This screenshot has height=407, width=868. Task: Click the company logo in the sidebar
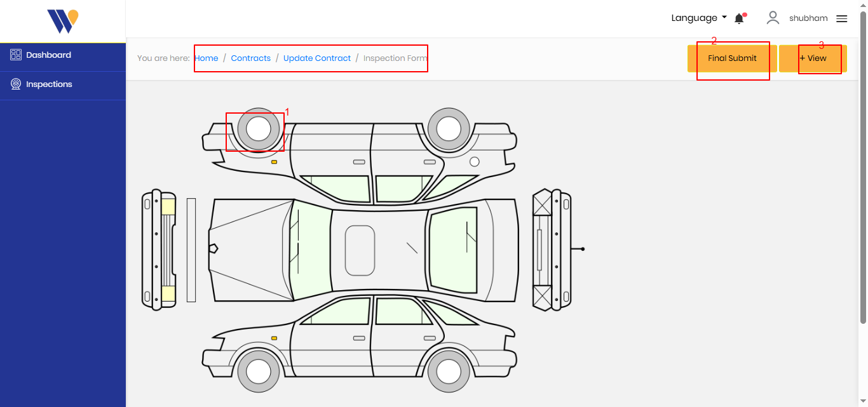[x=62, y=21]
